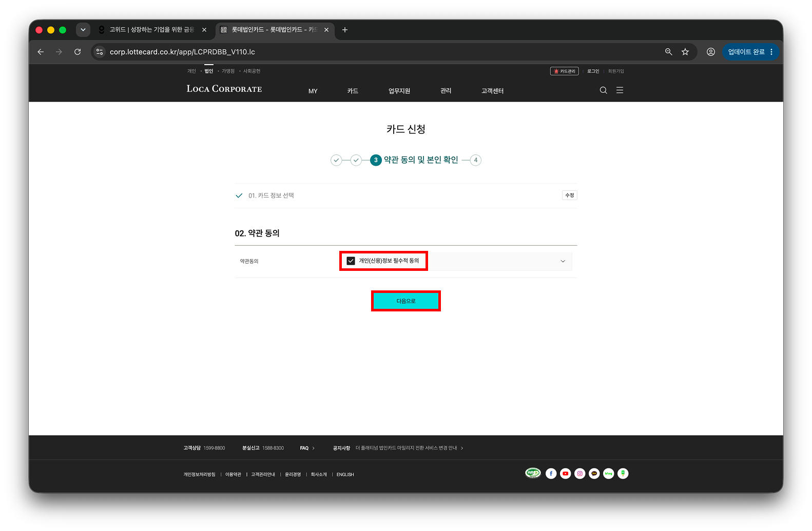Open the Instagram icon in footer
The height and width of the screenshot is (531, 812).
coord(579,474)
